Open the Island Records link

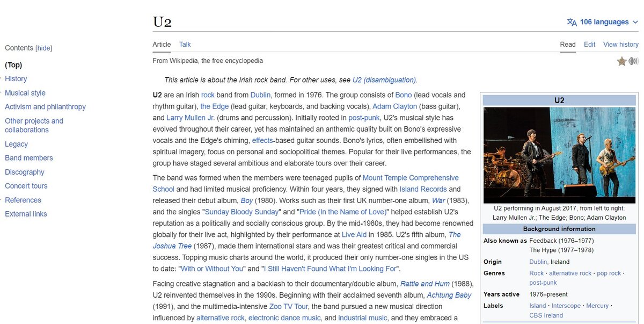coord(423,189)
